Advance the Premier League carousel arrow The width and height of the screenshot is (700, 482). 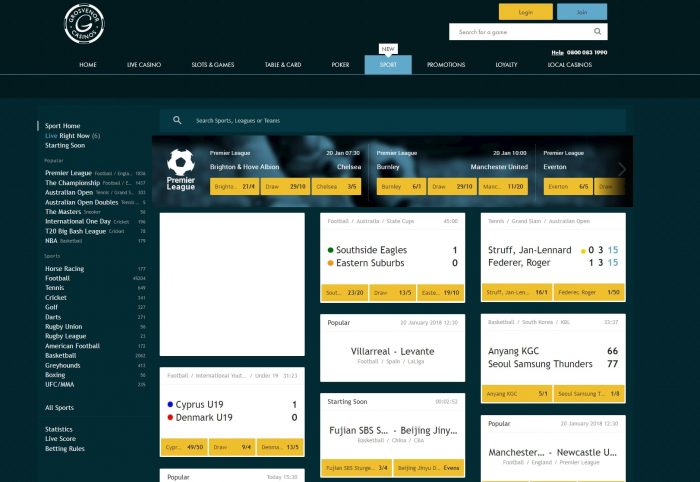click(x=622, y=169)
